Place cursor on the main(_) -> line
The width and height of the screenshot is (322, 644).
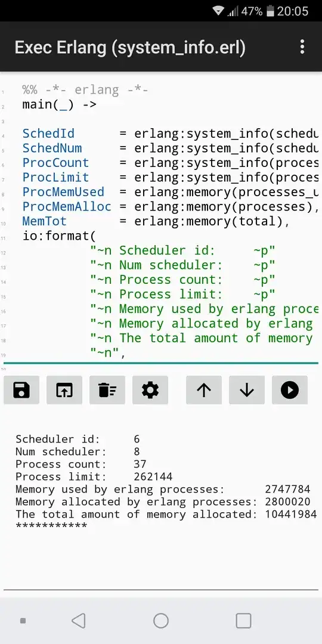(60, 104)
